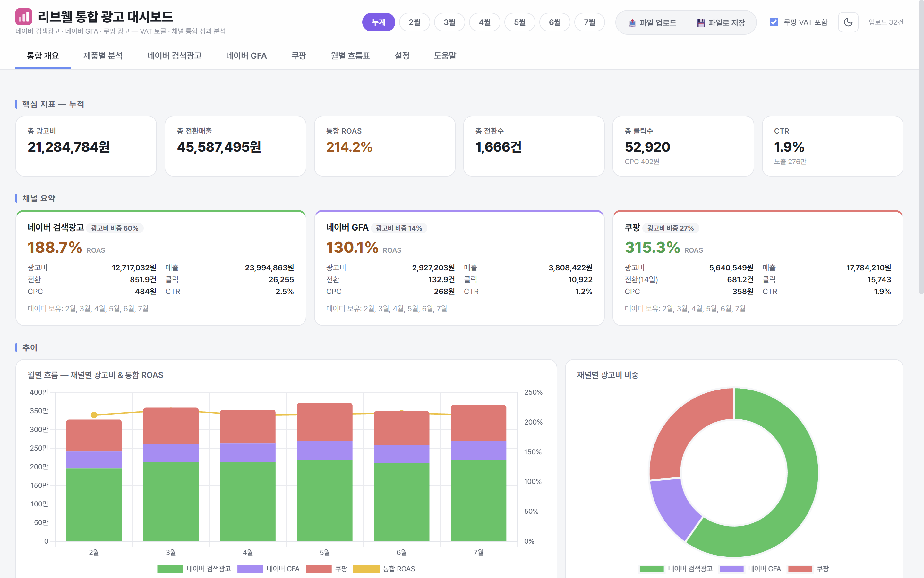Toggle 쿠팡 legend in bar chart
Screen dimensions: 924x578
click(327, 569)
